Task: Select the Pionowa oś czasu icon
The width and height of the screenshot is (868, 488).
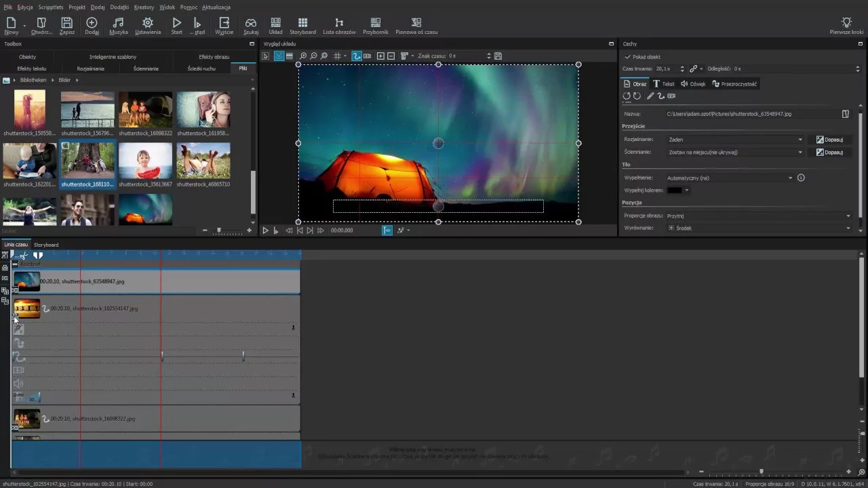Action: [x=416, y=23]
